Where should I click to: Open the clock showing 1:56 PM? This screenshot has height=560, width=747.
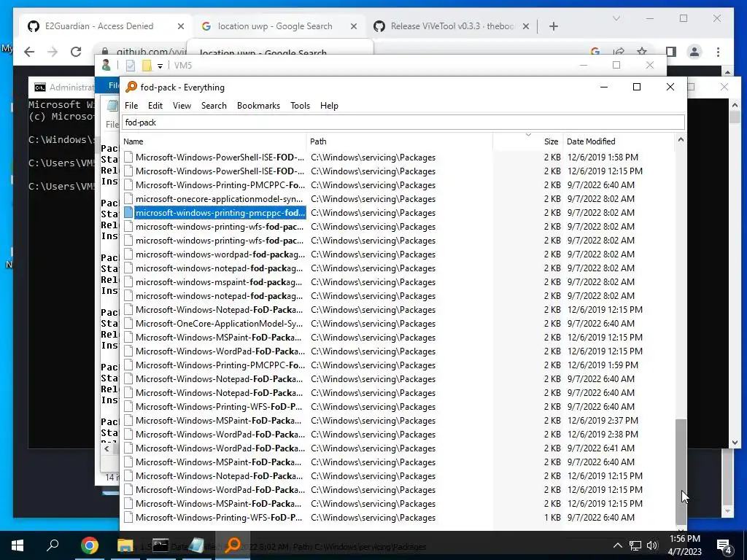coord(684,545)
